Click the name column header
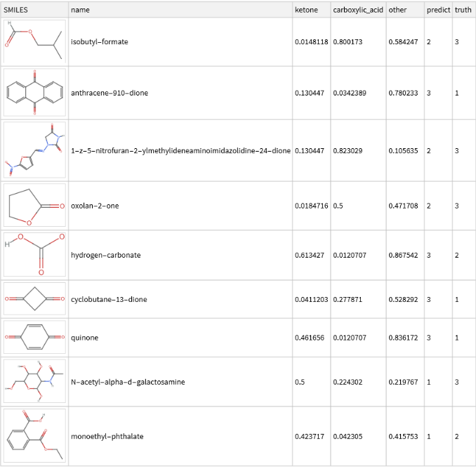 tap(80, 10)
